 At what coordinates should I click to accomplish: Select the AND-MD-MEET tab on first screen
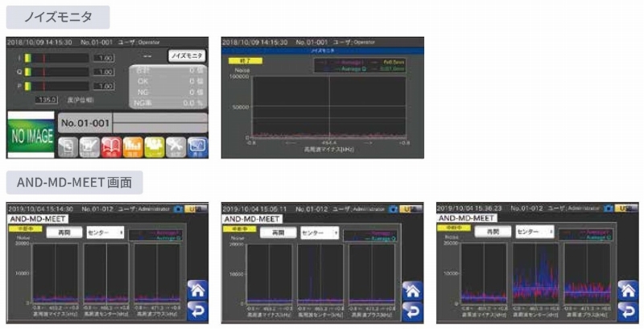coord(39,218)
